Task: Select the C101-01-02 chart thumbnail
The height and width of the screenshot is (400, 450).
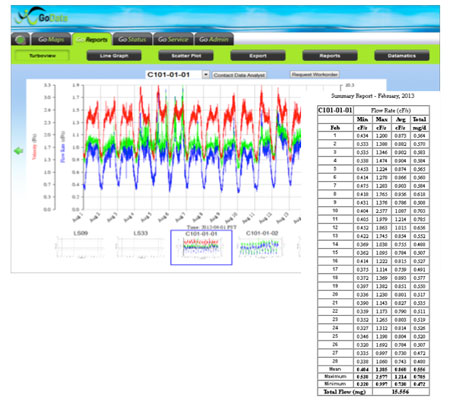Action: click(x=262, y=245)
